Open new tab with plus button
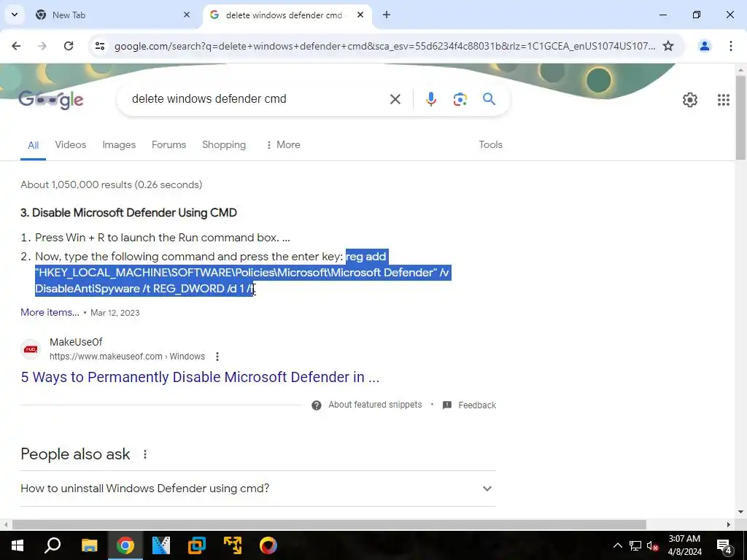The height and width of the screenshot is (560, 747). (x=387, y=15)
